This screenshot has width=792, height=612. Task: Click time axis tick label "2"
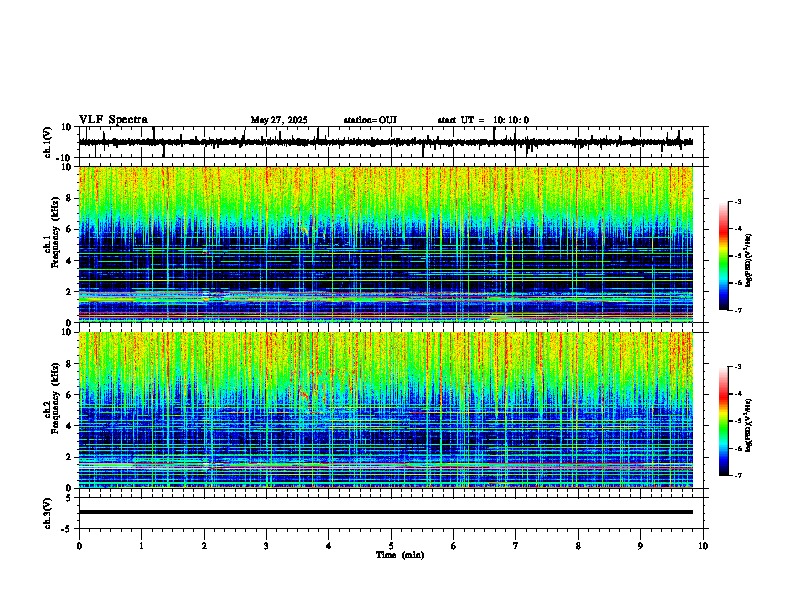click(204, 546)
